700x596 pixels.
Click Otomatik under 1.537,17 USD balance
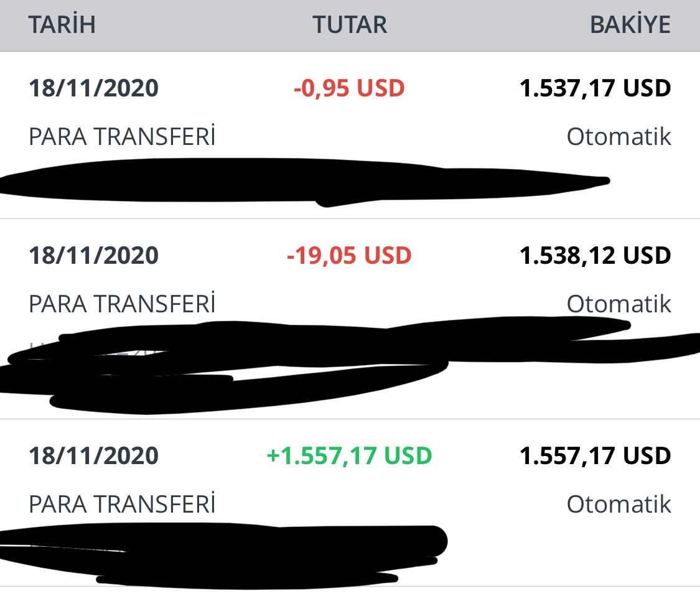point(618,136)
